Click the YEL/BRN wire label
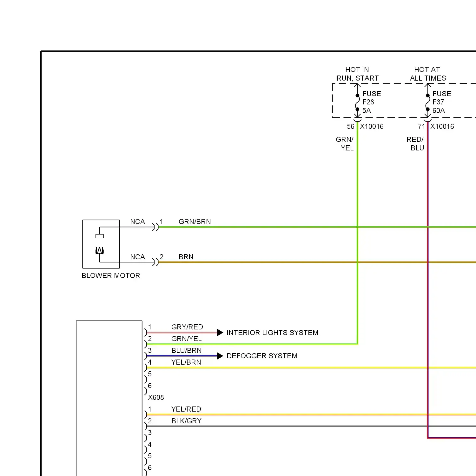 186,362
